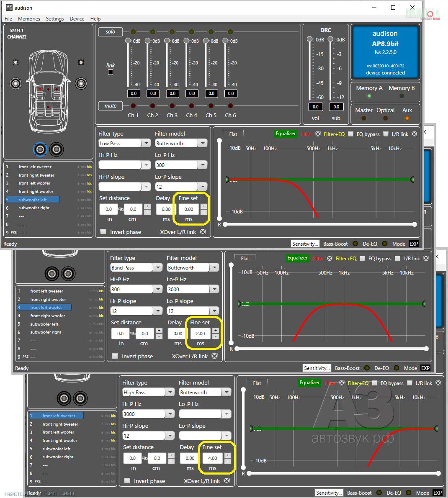Solo channel 3 using its solo LED

172,32
